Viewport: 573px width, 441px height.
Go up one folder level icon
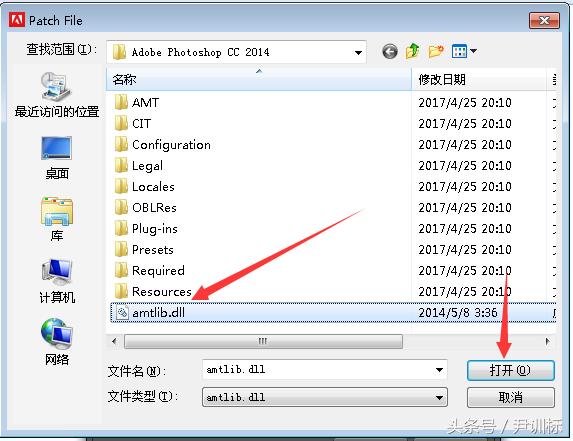pyautogui.click(x=413, y=51)
